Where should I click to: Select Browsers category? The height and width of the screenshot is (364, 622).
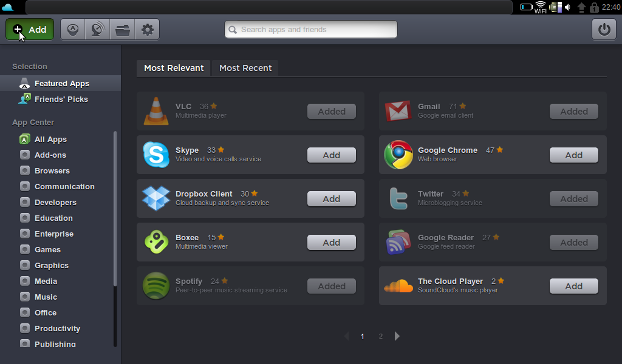(52, 170)
